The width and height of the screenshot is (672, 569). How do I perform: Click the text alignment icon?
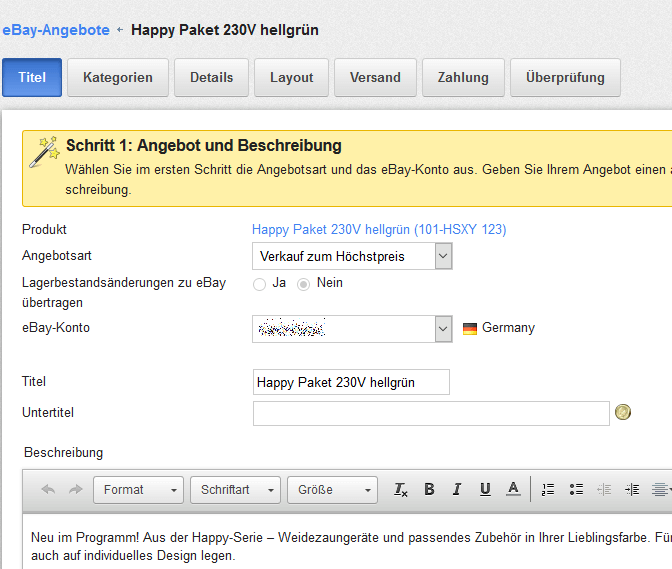pos(660,489)
